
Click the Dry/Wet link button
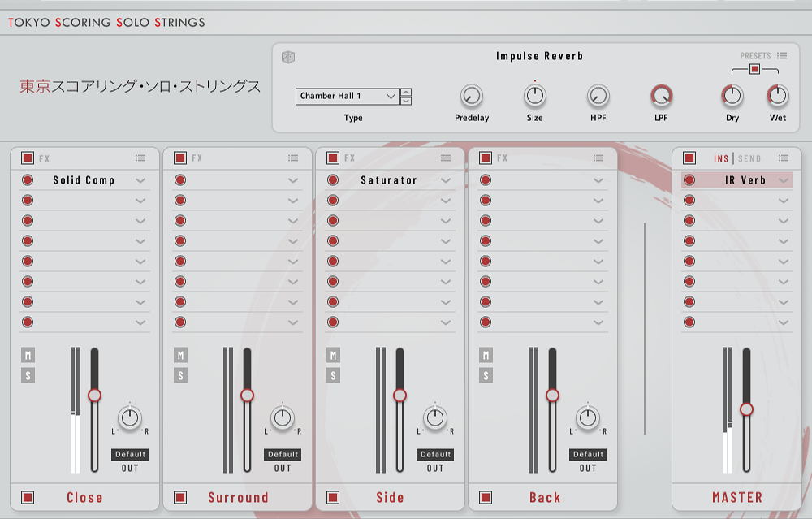tap(754, 70)
